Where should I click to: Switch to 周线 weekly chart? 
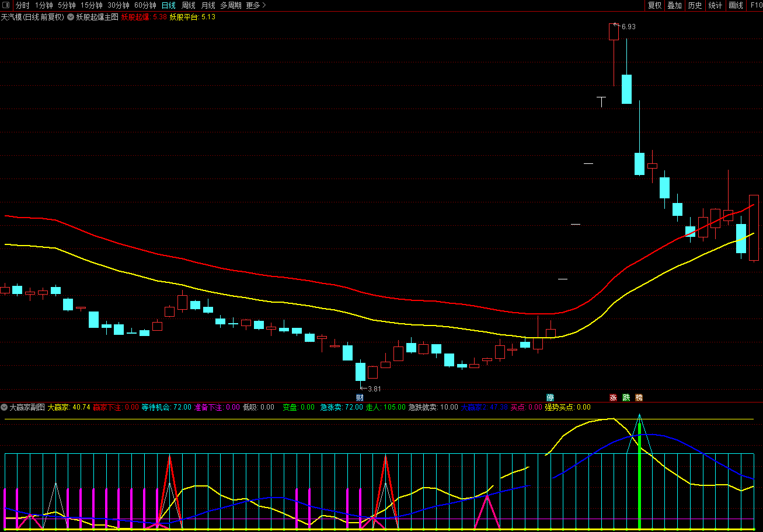click(x=189, y=5)
